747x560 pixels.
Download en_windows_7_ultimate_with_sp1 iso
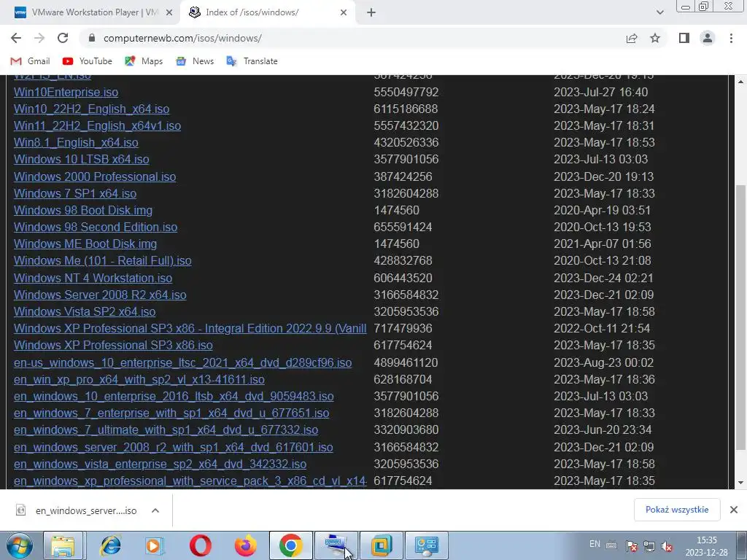(166, 429)
